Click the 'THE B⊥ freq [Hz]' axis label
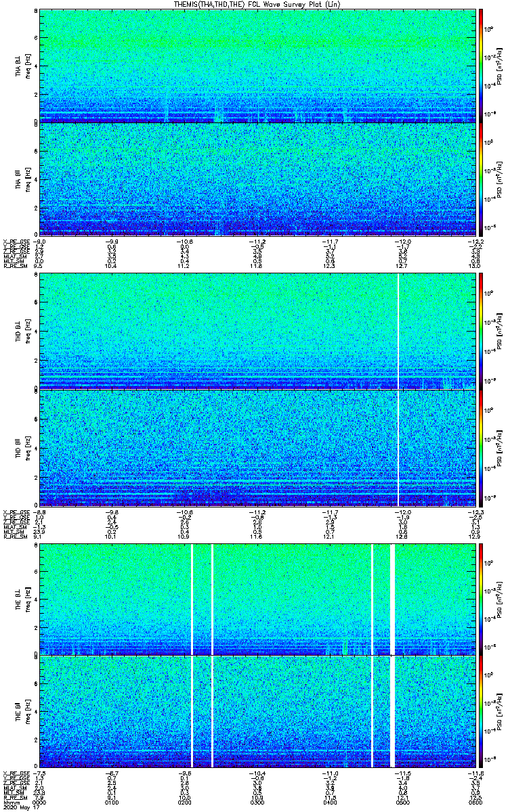The width and height of the screenshot is (508, 812). coord(22,600)
